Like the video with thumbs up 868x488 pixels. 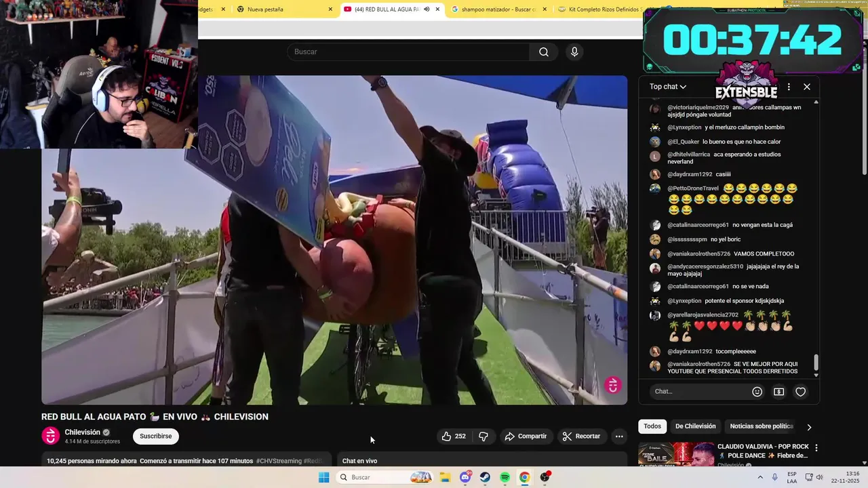click(454, 436)
